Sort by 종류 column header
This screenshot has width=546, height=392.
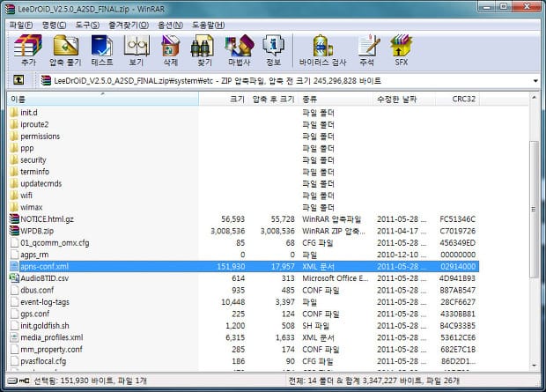click(x=336, y=99)
